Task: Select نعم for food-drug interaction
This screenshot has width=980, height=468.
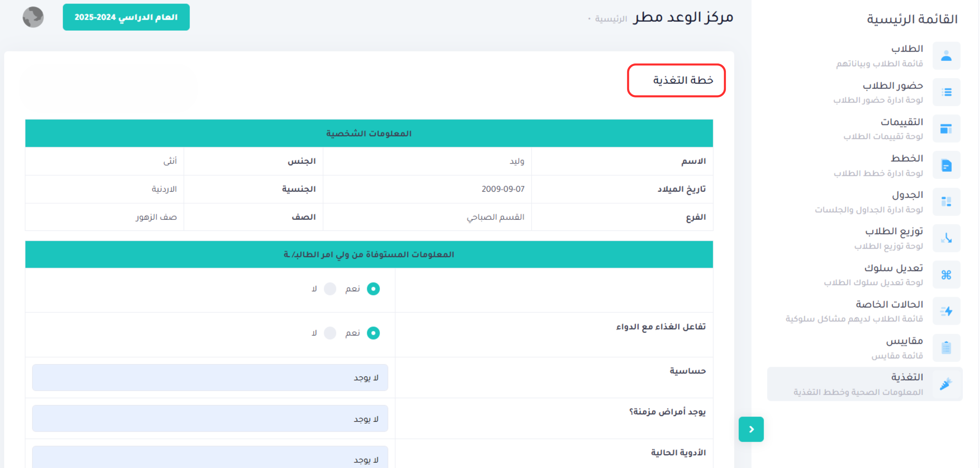Action: 373,333
